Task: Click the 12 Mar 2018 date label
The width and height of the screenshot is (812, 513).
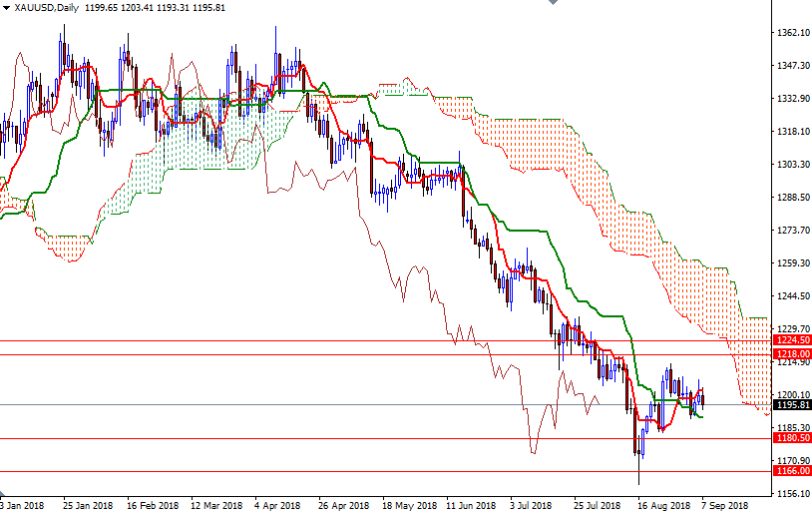Action: click(216, 506)
